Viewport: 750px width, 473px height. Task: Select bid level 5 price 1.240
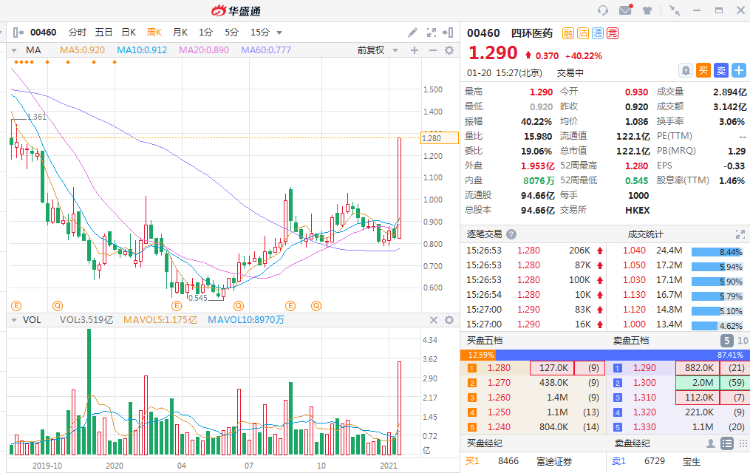499,427
